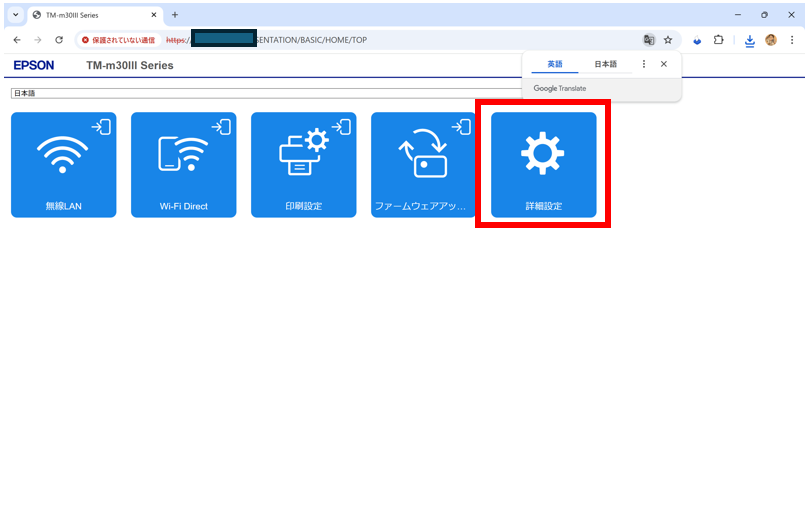Close the TM-m30III Series tab

coord(154,15)
